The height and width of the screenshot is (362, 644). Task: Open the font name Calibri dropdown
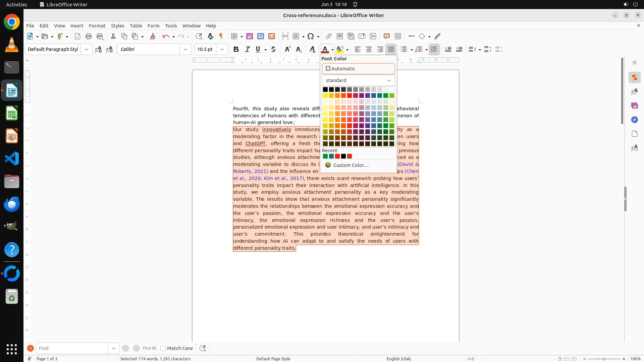(x=185, y=49)
